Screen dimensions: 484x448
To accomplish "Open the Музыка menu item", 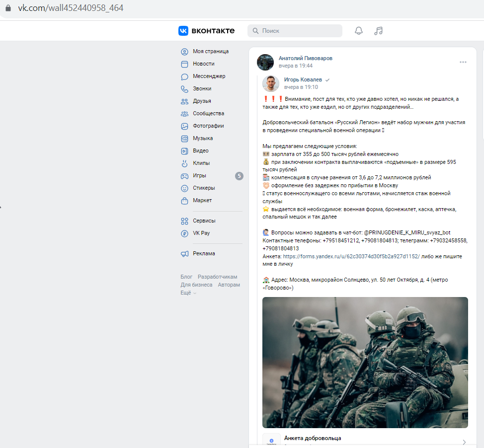I will point(203,138).
